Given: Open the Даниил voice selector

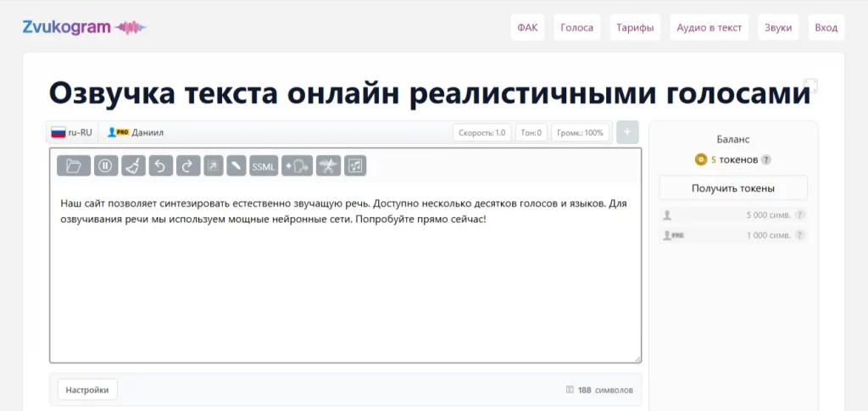Looking at the screenshot, I should point(136,132).
